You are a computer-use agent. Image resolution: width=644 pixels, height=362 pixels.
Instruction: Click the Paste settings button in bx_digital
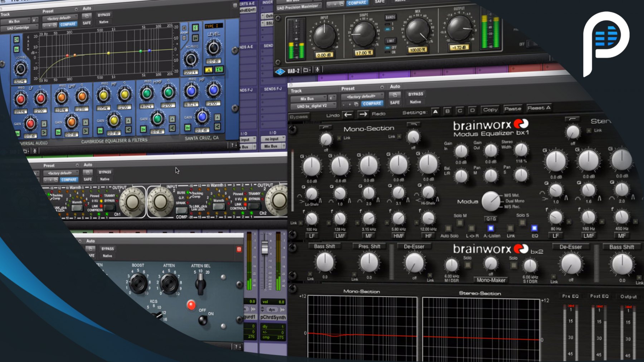pyautogui.click(x=513, y=109)
